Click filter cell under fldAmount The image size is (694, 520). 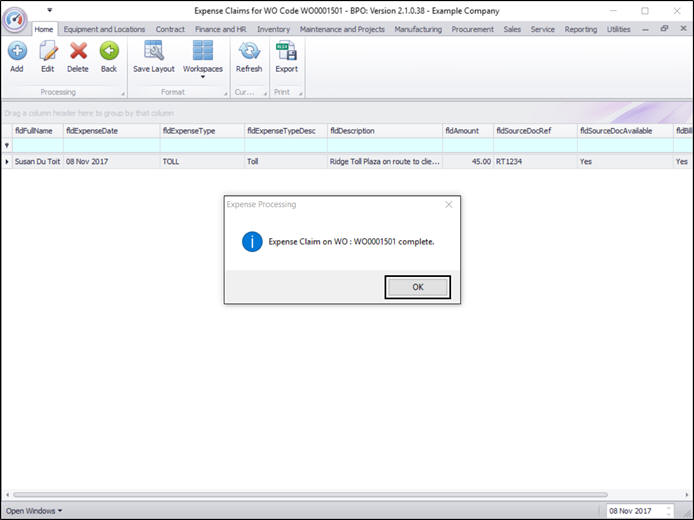(x=468, y=145)
